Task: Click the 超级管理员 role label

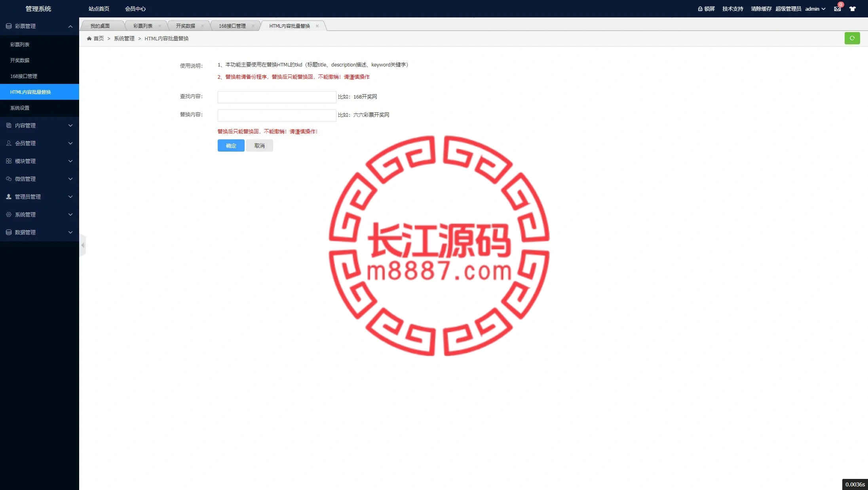Action: coord(788,9)
